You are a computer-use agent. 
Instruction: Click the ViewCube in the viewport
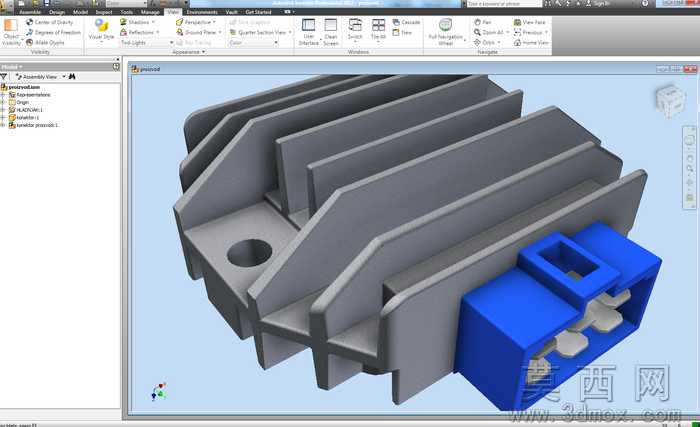coord(670,100)
